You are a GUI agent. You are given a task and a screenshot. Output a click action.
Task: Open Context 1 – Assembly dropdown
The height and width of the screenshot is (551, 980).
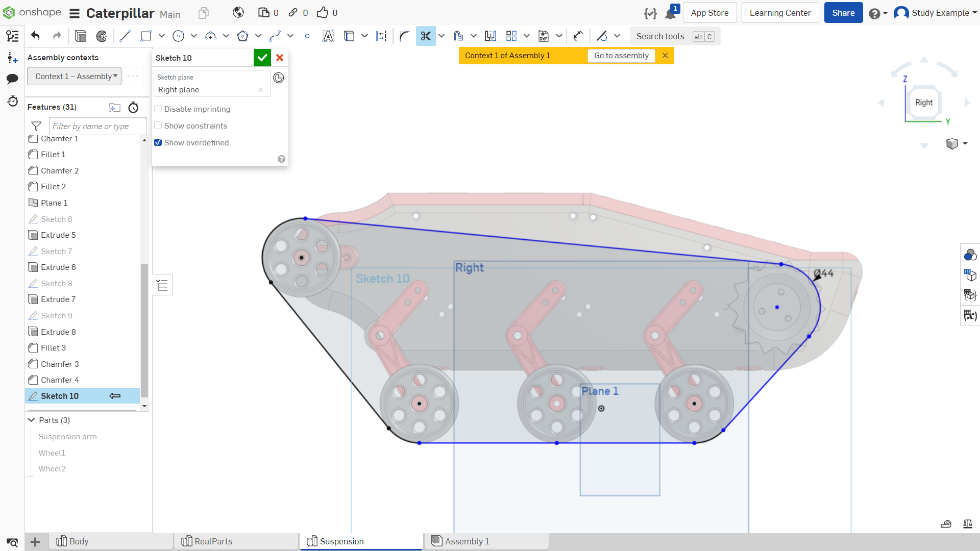coord(75,77)
